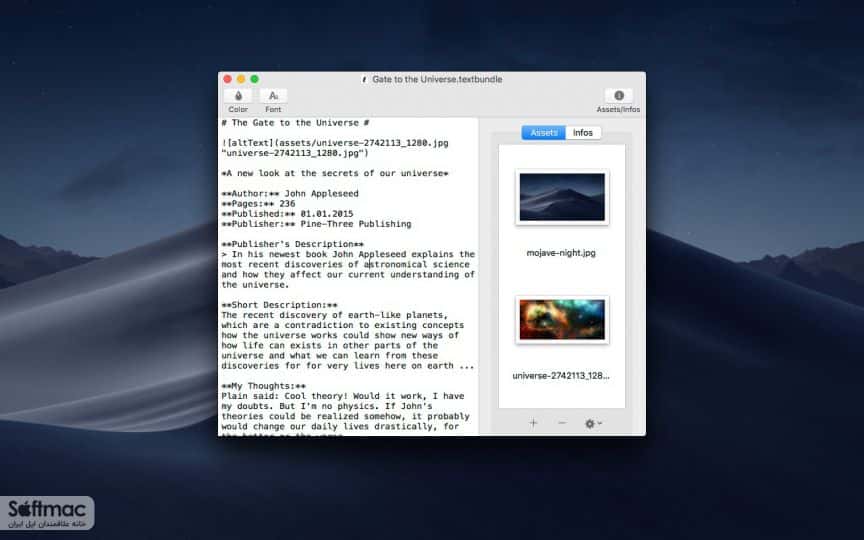Image resolution: width=864 pixels, height=540 pixels.
Task: Close the window with red button
Action: (227, 79)
